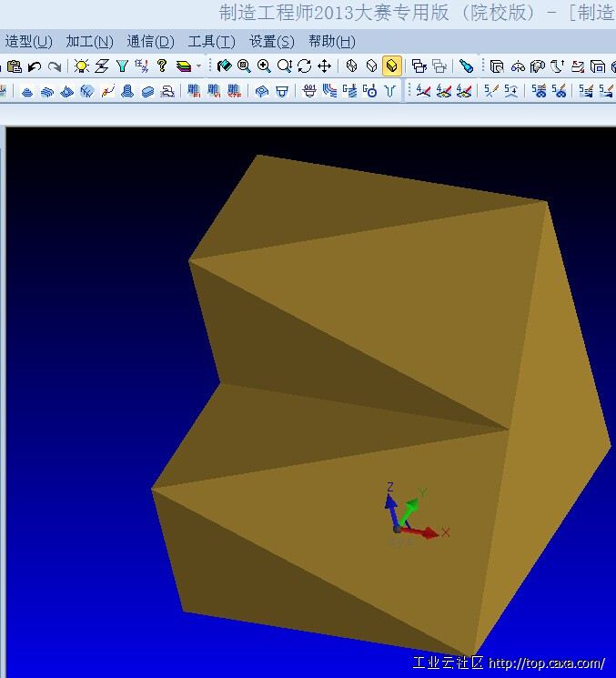Click the XYZ coordinate axis origin
The image size is (616, 678).
(397, 530)
